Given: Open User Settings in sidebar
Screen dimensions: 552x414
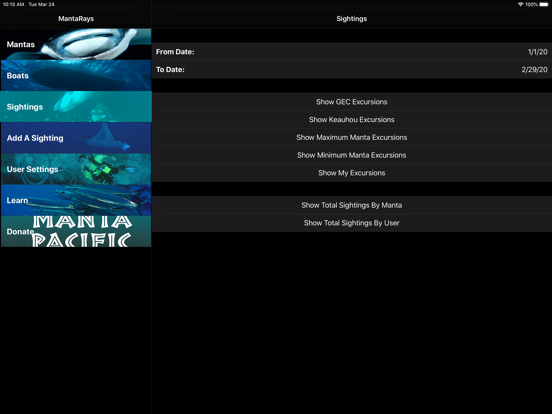Looking at the screenshot, I should tap(76, 169).
